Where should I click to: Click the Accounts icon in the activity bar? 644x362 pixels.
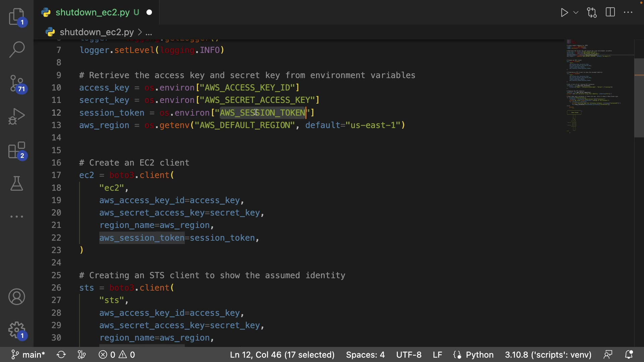tap(17, 297)
